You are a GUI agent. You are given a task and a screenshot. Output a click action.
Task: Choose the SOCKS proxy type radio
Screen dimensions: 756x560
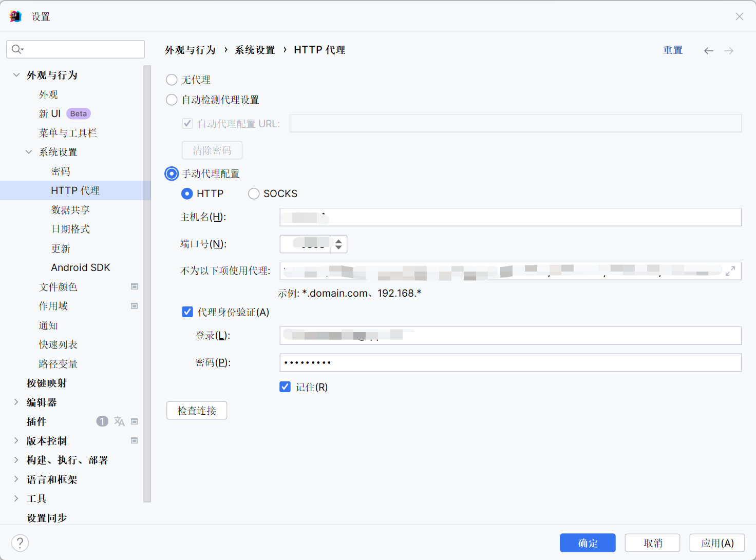[254, 194]
